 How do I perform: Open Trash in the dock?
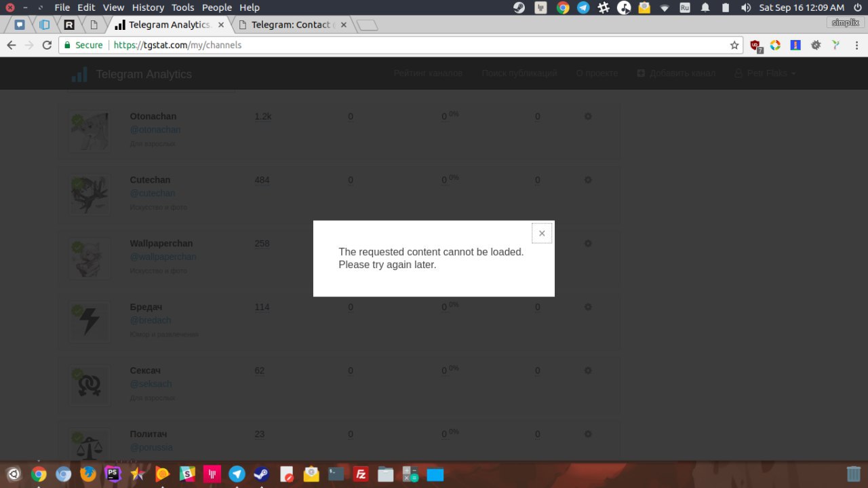point(854,473)
